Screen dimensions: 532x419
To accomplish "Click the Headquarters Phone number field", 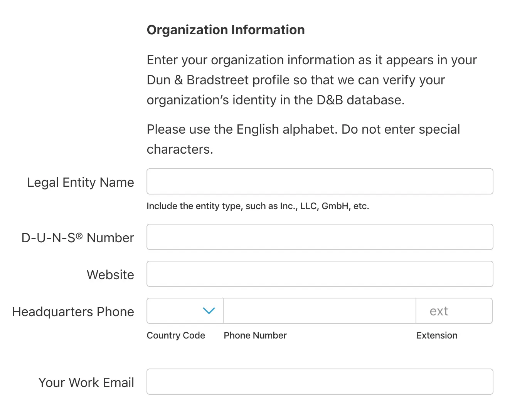I will point(319,311).
